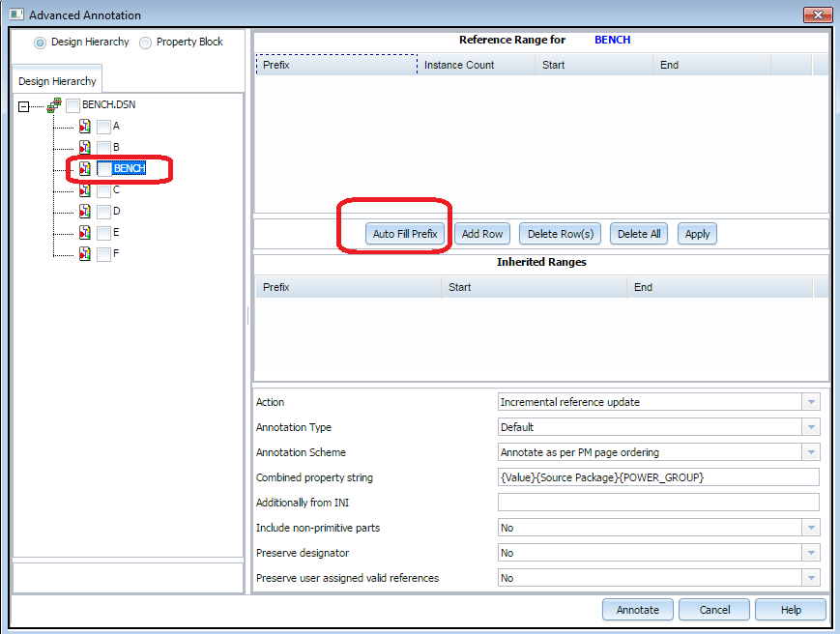The image size is (840, 634).
Task: Click the schematic icon beside BENCH
Action: (x=85, y=168)
